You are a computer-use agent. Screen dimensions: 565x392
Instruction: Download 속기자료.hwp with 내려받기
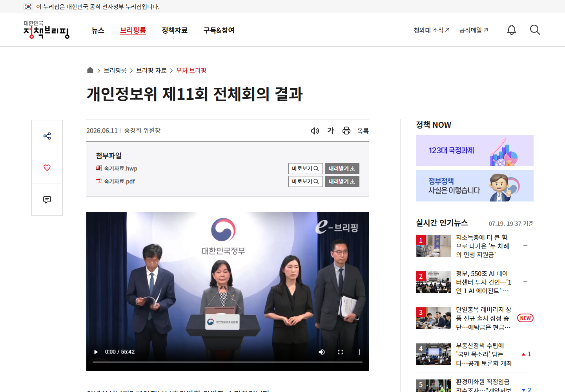click(x=342, y=169)
